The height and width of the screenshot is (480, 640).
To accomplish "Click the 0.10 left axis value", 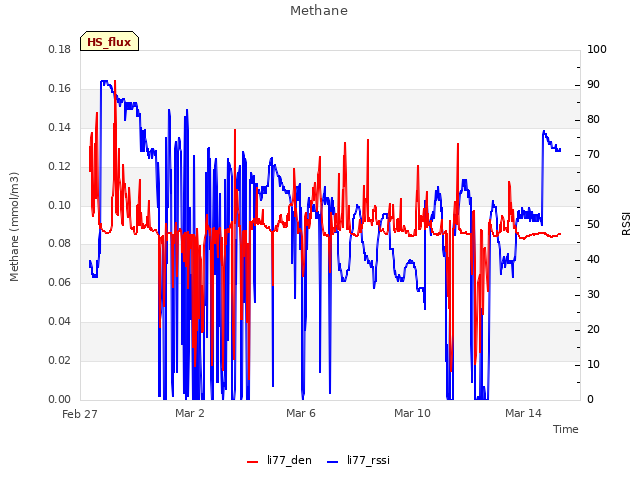I will 60,205.
